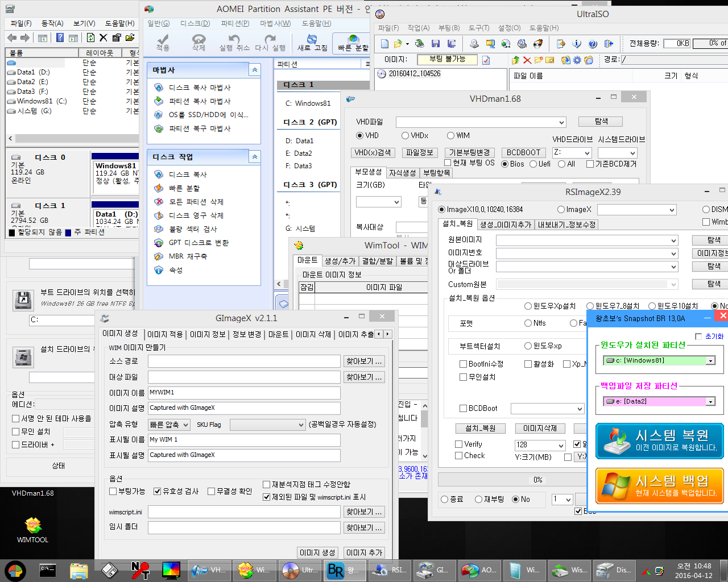Open command prompt icon in taskbar

pos(48,570)
